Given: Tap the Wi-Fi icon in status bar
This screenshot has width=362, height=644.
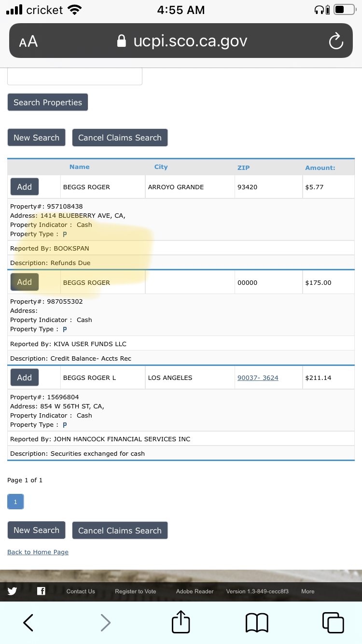Looking at the screenshot, I should 75,10.
